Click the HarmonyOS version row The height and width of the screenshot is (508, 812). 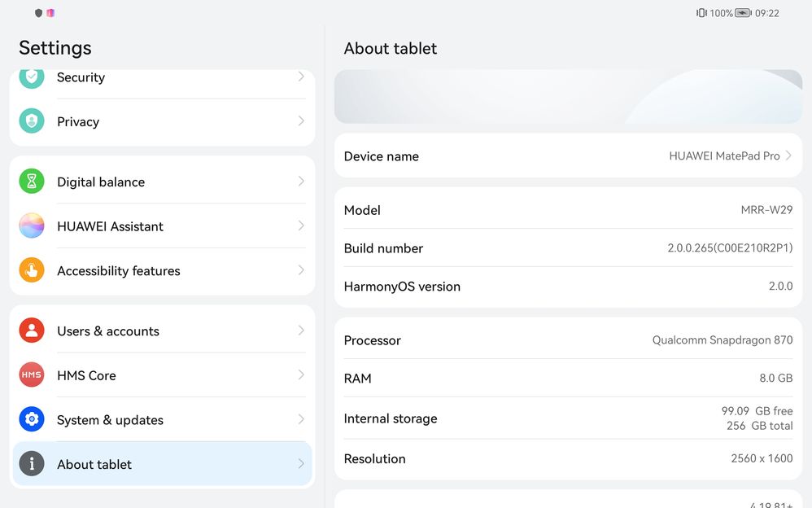coord(568,287)
